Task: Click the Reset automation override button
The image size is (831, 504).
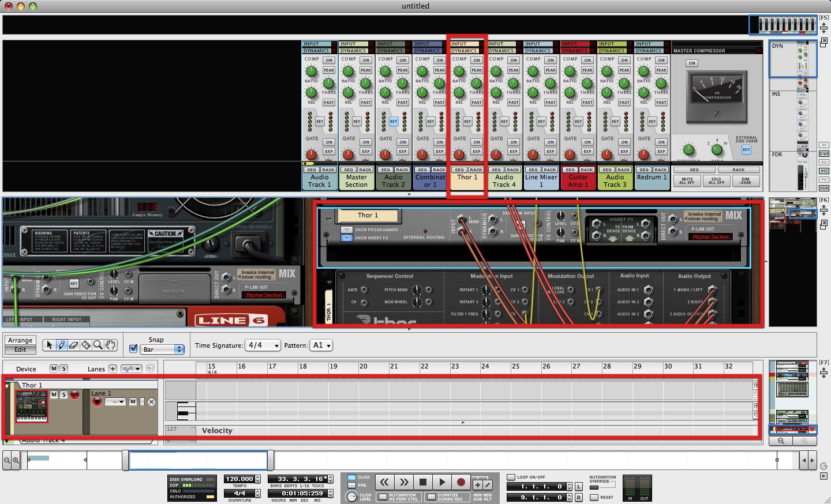Action: [x=594, y=497]
